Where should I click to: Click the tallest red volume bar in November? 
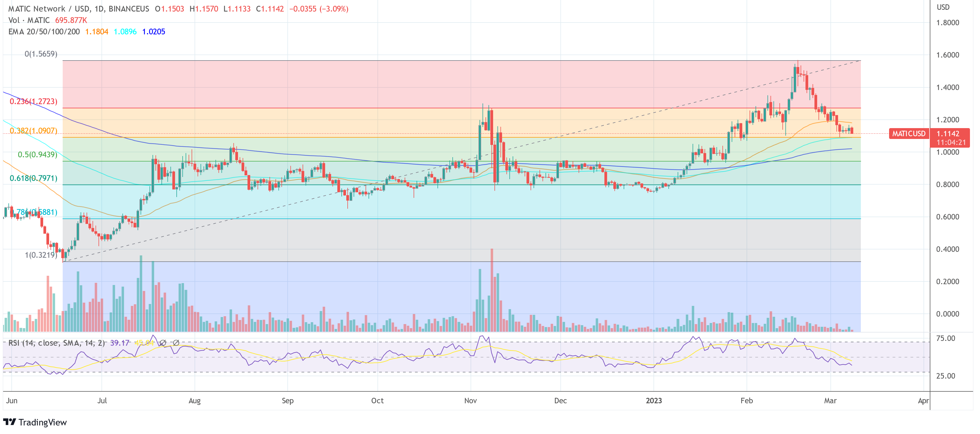pos(492,290)
